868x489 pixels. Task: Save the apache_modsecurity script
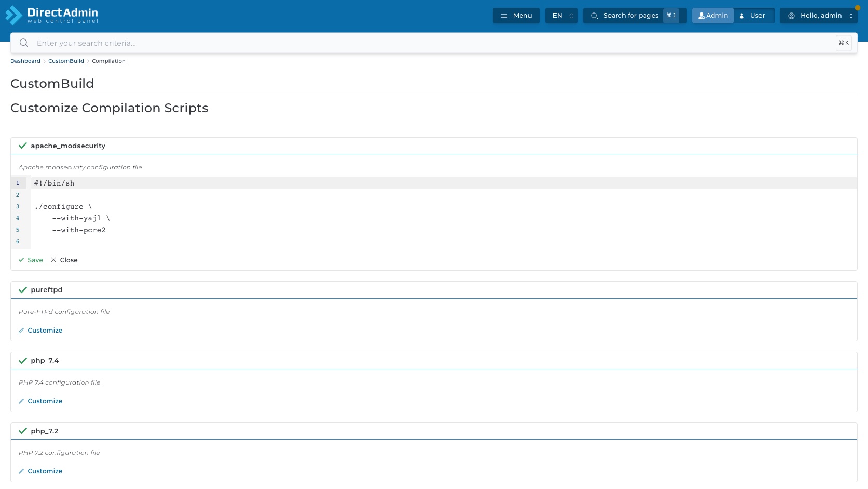pyautogui.click(x=31, y=260)
